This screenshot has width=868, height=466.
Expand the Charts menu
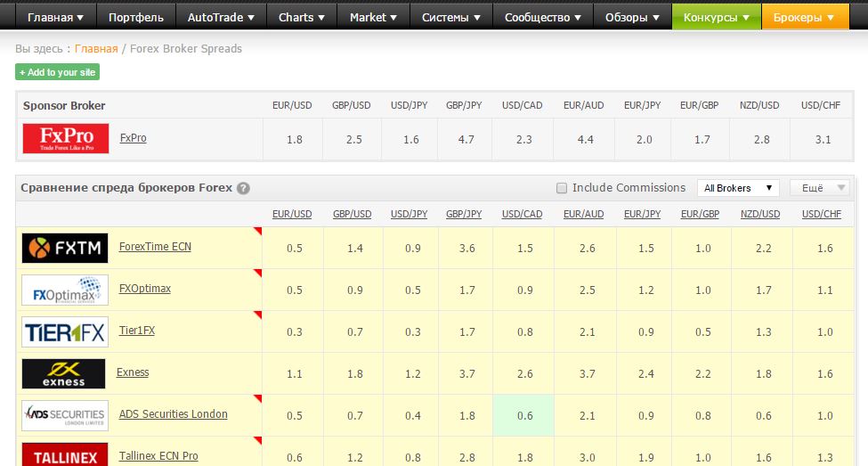click(302, 17)
